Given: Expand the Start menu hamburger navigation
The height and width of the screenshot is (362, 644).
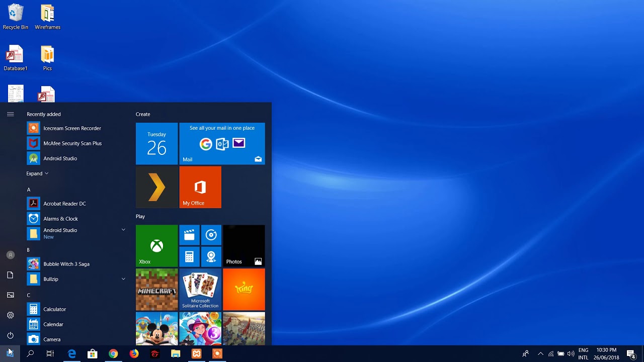Looking at the screenshot, I should tap(10, 114).
